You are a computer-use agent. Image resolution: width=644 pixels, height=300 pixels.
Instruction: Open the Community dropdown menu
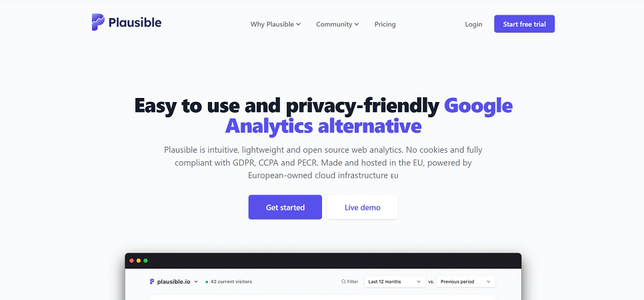[337, 24]
